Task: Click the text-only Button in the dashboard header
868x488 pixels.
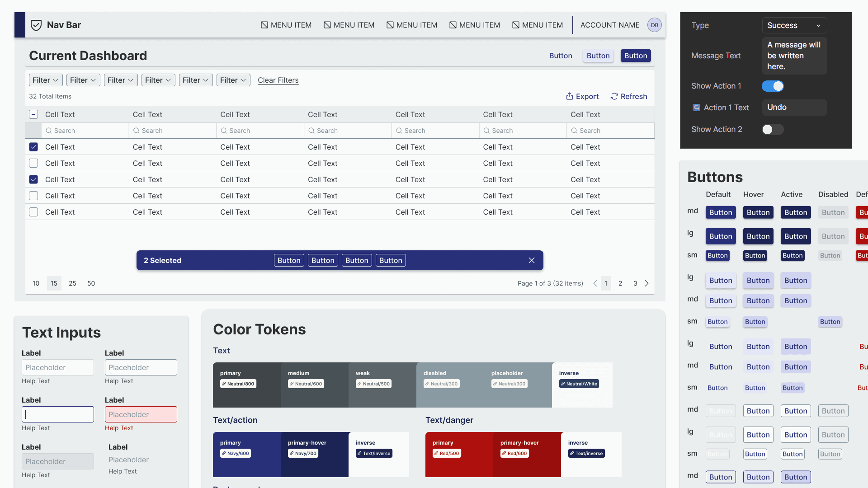Action: point(561,56)
